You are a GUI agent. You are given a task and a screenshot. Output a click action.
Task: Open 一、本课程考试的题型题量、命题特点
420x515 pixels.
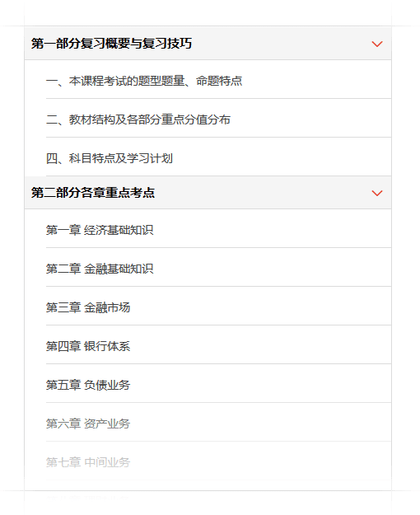tap(218, 81)
